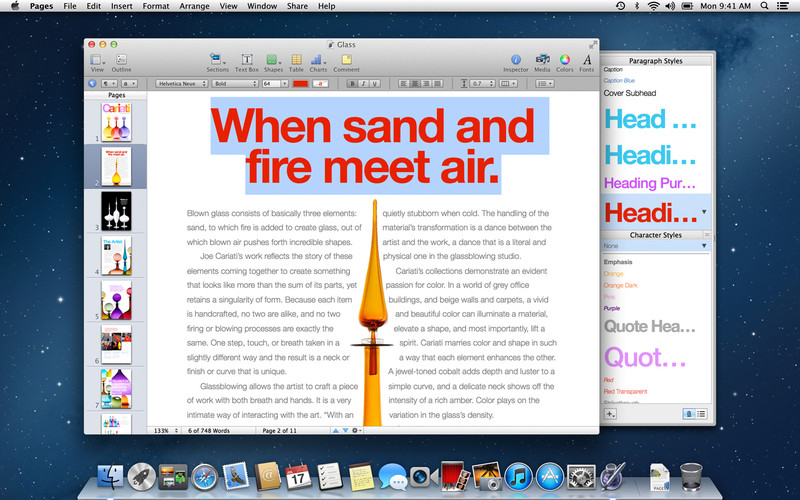
Task: Toggle underline formatting in format bar
Action: [x=373, y=83]
